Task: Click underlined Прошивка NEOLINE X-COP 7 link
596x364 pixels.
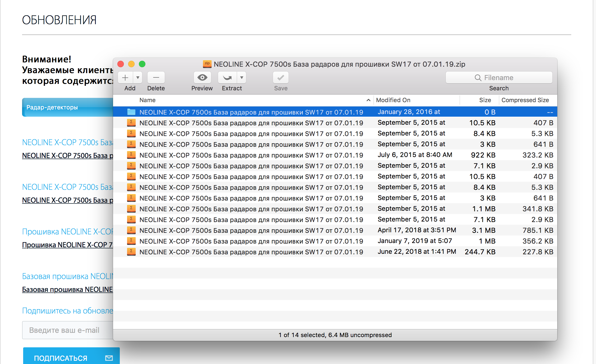Action: (x=68, y=245)
